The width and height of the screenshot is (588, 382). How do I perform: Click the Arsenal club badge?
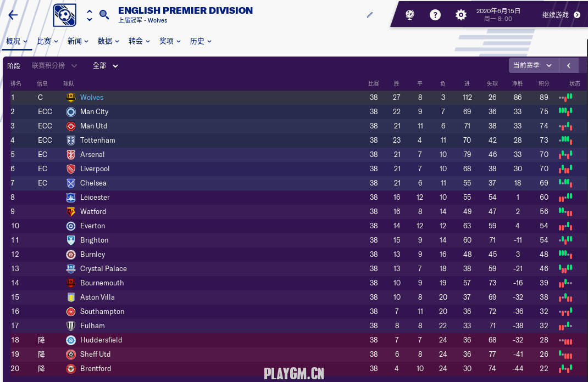pos(71,155)
